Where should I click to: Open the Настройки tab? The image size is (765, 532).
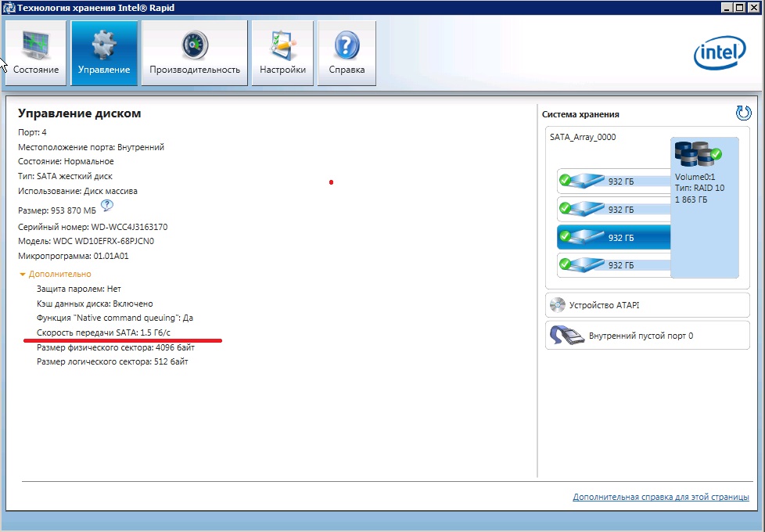(282, 53)
